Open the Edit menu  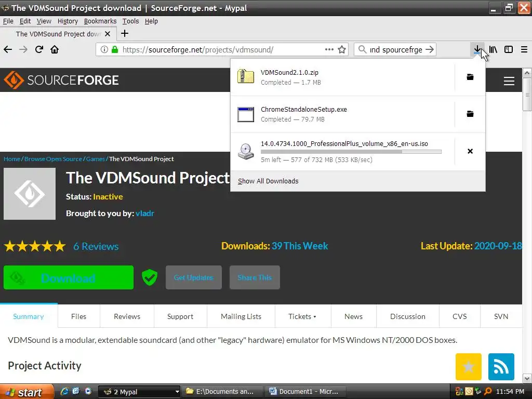(25, 21)
